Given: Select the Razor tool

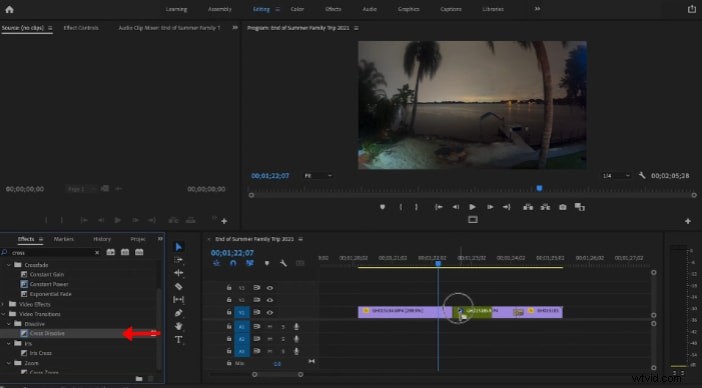Looking at the screenshot, I should (x=179, y=286).
